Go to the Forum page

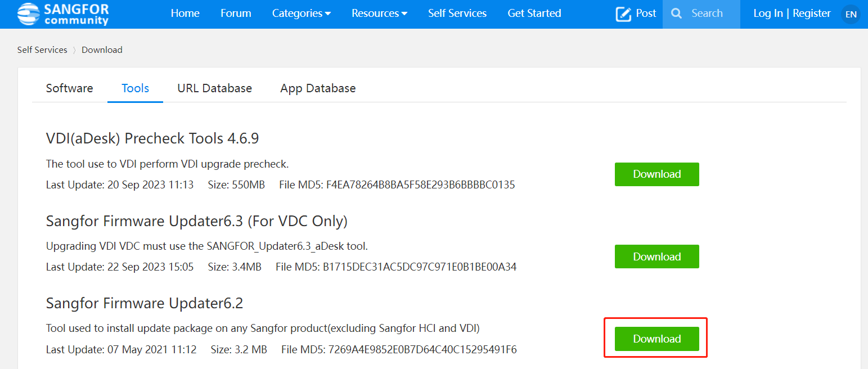pos(236,13)
